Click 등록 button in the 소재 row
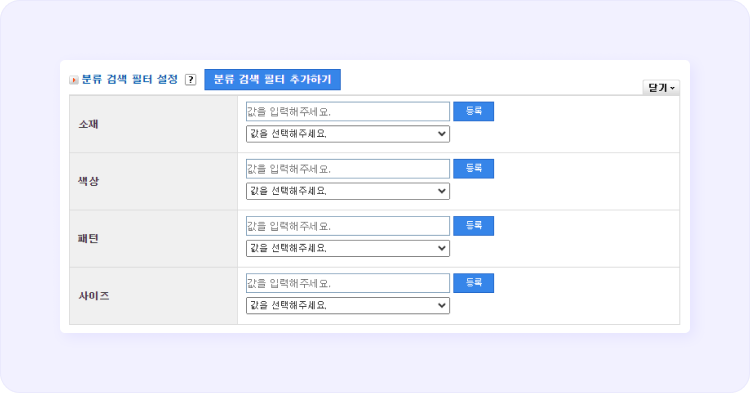Screen dimensions: 750x393 474,111
